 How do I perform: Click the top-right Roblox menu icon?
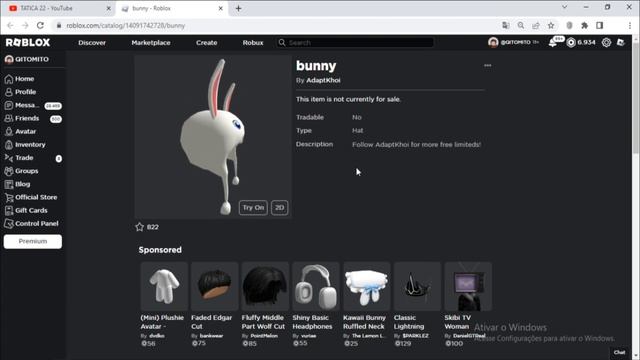[621, 42]
